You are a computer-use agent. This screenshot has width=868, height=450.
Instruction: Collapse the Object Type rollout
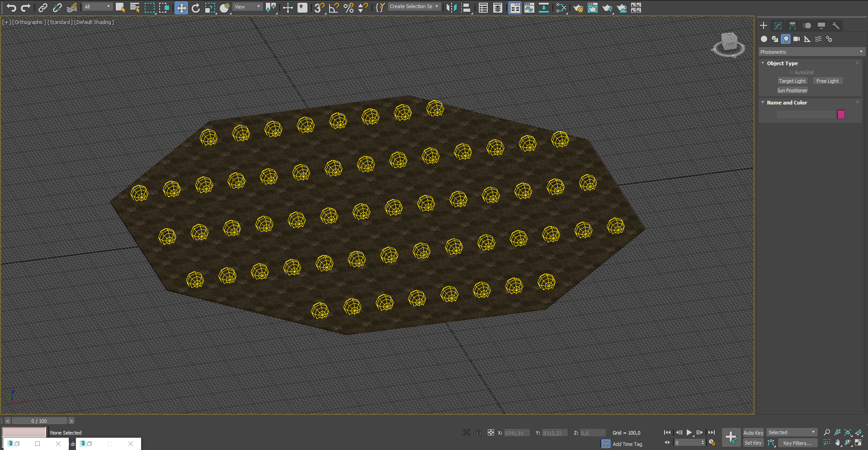pos(782,63)
